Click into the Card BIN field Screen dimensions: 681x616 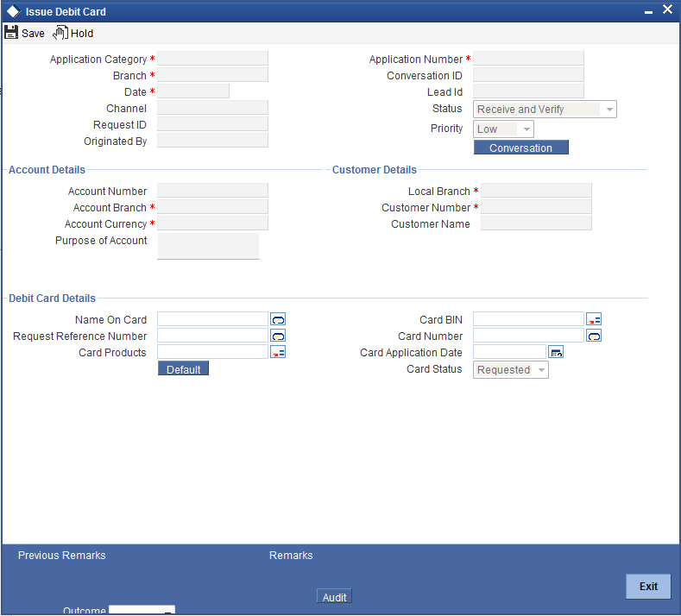[528, 319]
